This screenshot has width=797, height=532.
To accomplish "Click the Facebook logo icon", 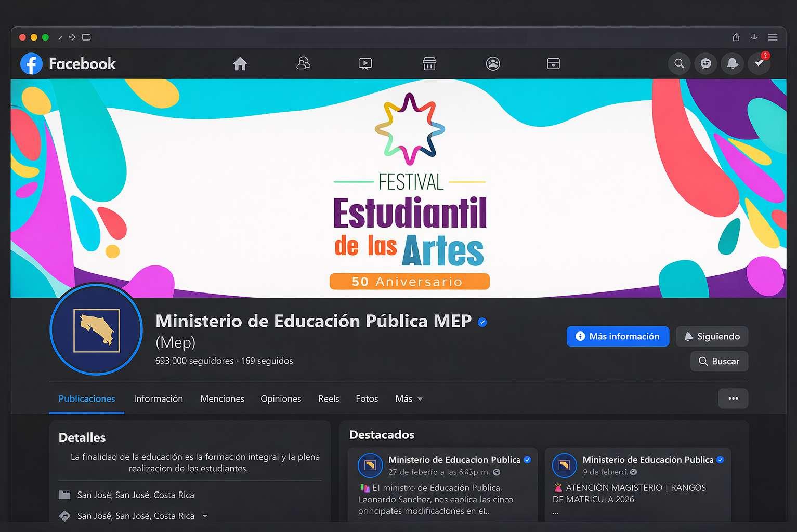I will tap(31, 64).
